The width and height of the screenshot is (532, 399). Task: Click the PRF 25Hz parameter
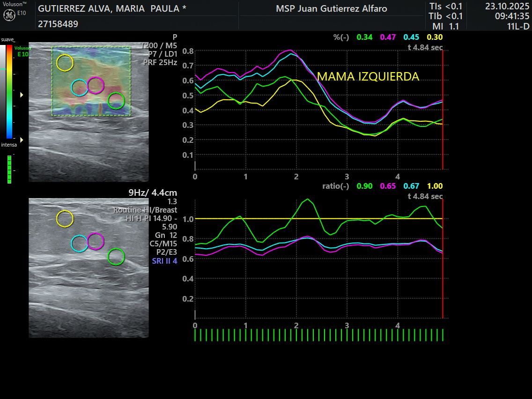click(160, 62)
